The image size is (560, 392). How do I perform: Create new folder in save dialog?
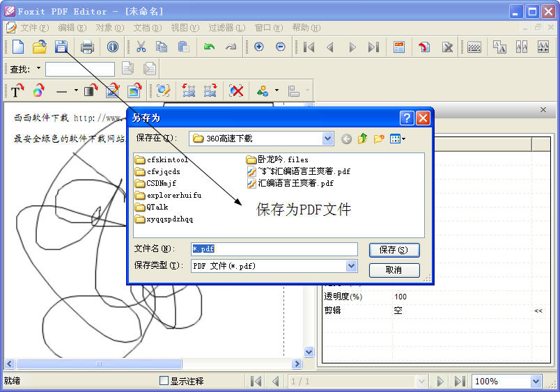[x=379, y=139]
